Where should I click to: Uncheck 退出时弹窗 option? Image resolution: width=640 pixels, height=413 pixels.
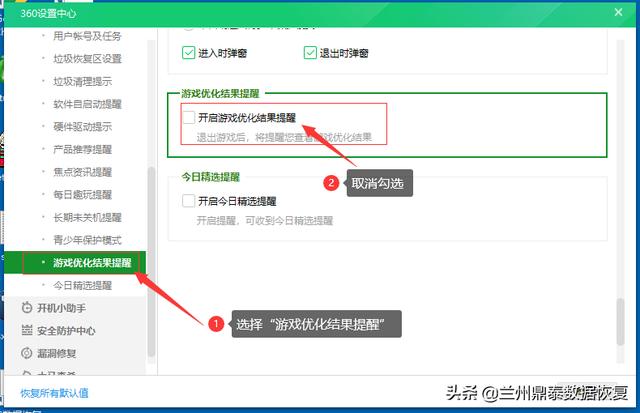pyautogui.click(x=310, y=52)
